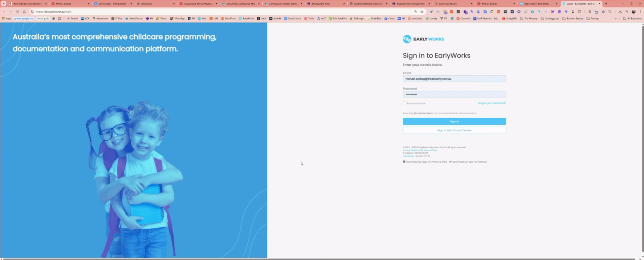Expand the The Akidamy bookmarks folder
Viewport: 644px width, 260px height.
click(x=529, y=18)
